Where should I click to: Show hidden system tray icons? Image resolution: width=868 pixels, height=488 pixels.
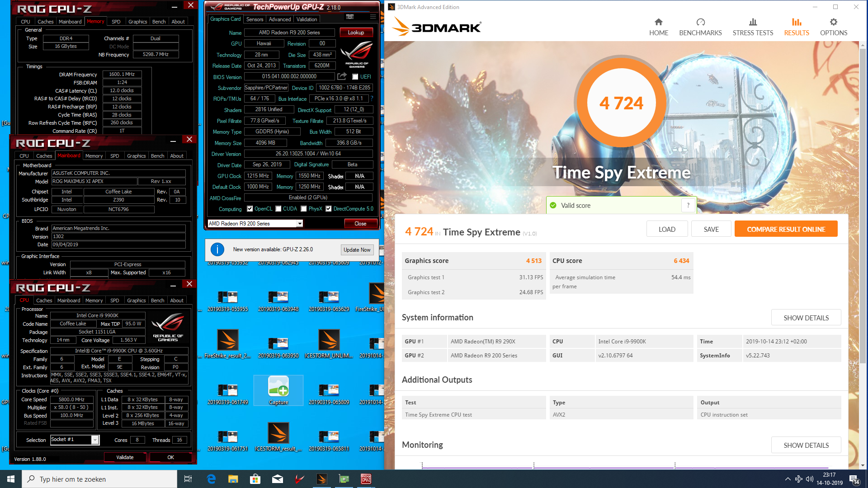[788, 479]
